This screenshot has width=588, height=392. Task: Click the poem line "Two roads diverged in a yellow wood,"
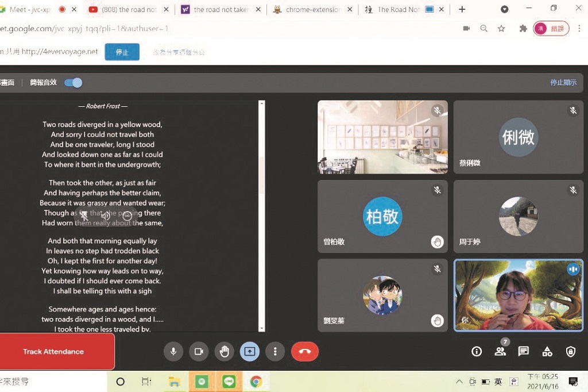point(102,124)
